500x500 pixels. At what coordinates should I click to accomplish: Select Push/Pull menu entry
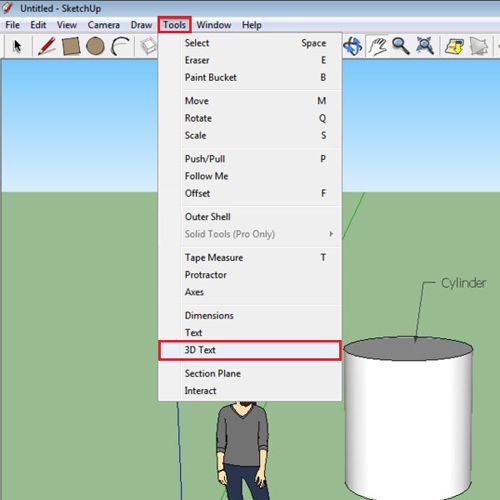(250, 159)
